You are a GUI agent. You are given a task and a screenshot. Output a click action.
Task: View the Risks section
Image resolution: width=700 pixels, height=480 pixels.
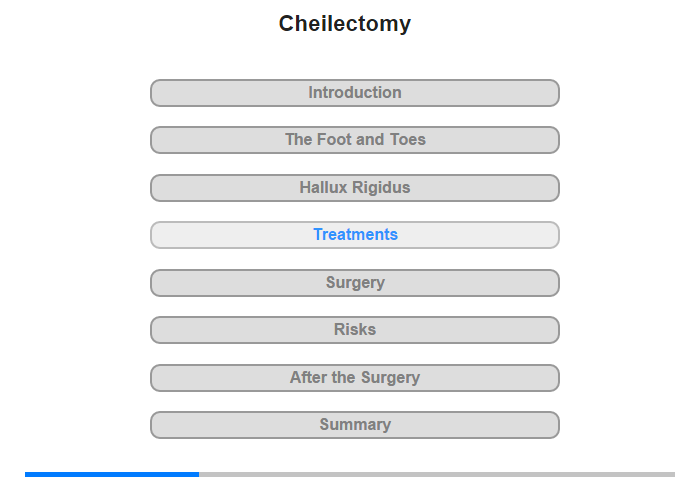[x=354, y=330]
